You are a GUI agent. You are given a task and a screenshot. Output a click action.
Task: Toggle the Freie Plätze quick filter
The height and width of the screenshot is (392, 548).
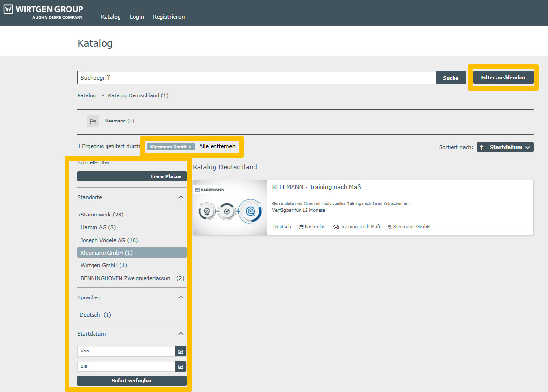tap(132, 176)
